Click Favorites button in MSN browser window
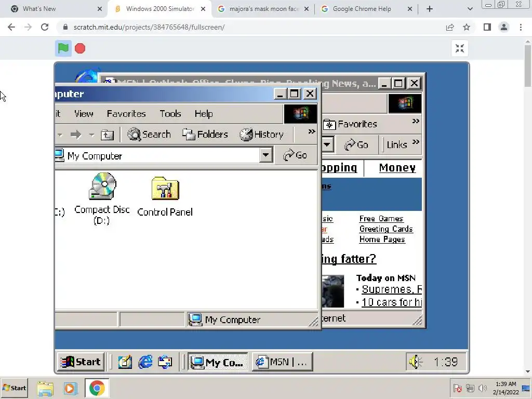The image size is (532, 399). 350,124
